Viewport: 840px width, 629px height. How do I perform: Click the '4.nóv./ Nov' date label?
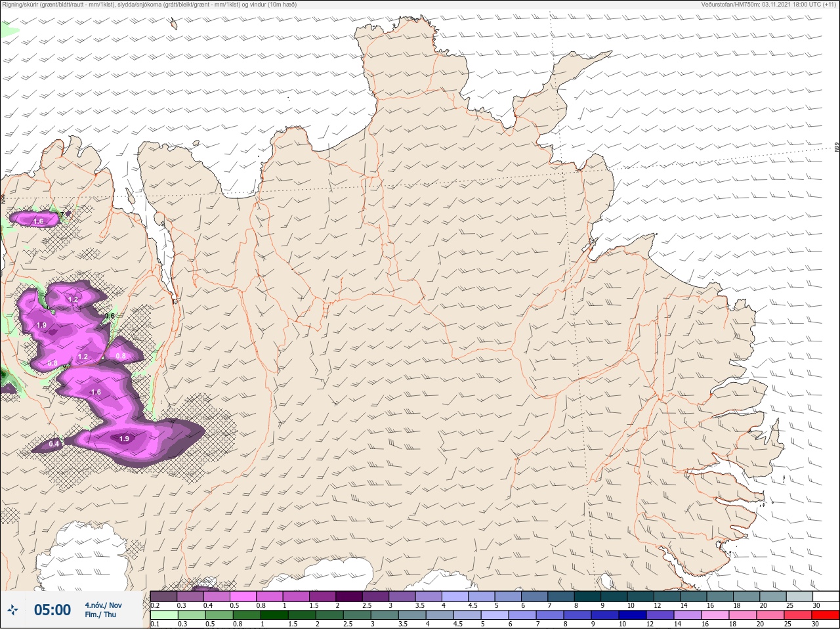103,605
